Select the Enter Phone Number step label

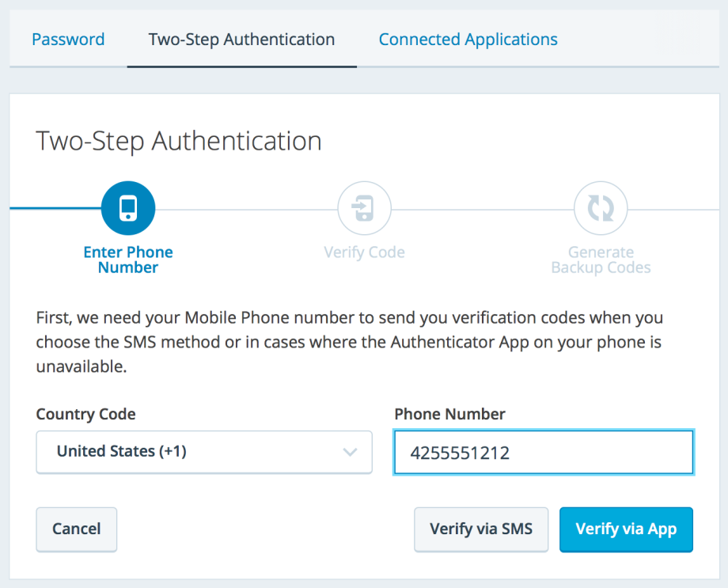click(128, 260)
